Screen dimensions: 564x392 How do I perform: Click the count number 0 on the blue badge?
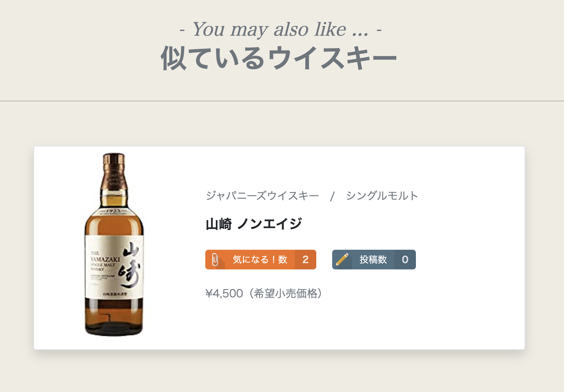click(405, 260)
